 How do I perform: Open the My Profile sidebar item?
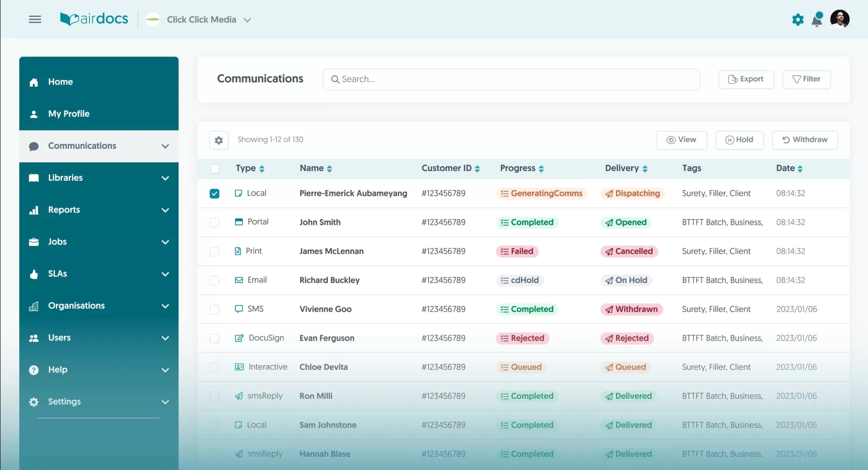68,114
